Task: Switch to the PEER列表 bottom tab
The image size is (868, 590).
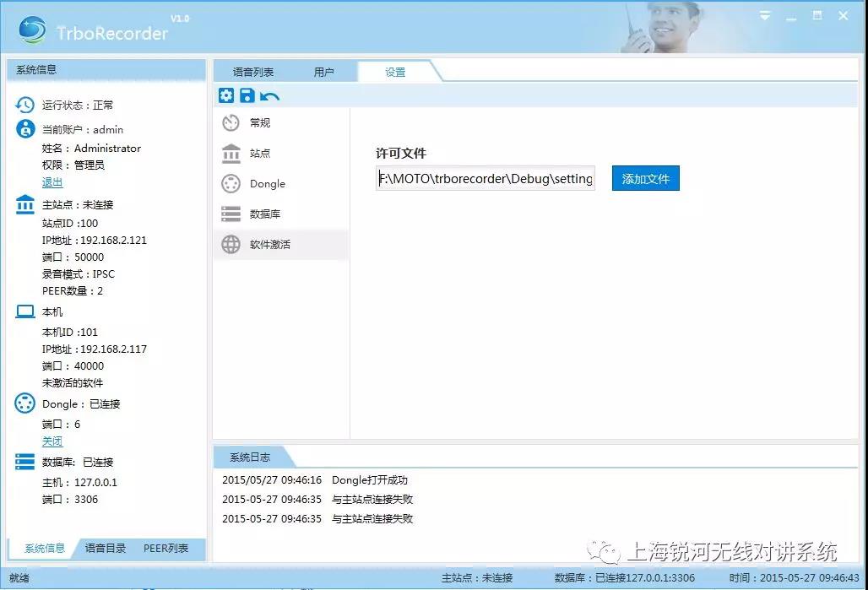Action: (x=165, y=549)
